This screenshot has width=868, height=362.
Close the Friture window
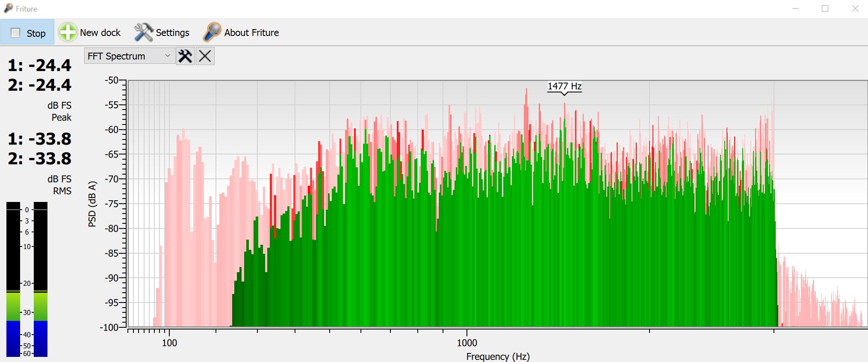(x=855, y=9)
